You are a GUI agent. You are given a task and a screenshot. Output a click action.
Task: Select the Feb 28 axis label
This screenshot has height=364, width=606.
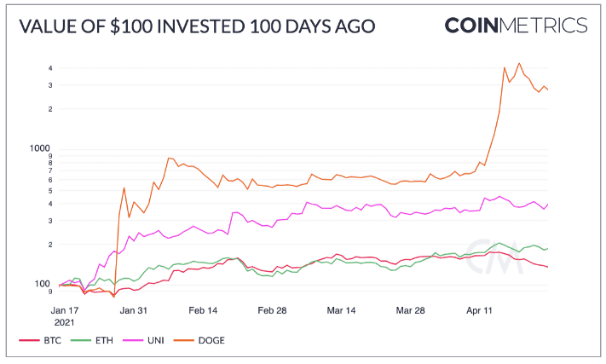[x=272, y=310]
